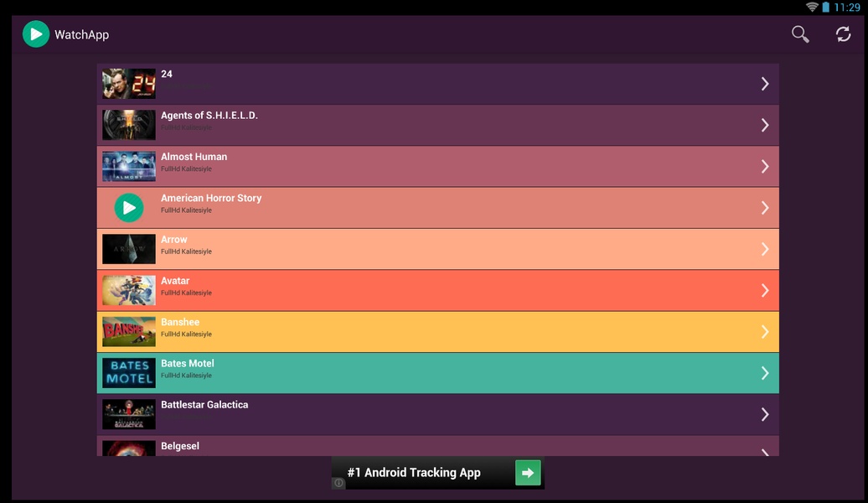
Task: Open the Banshee thumbnail
Action: [x=129, y=331]
